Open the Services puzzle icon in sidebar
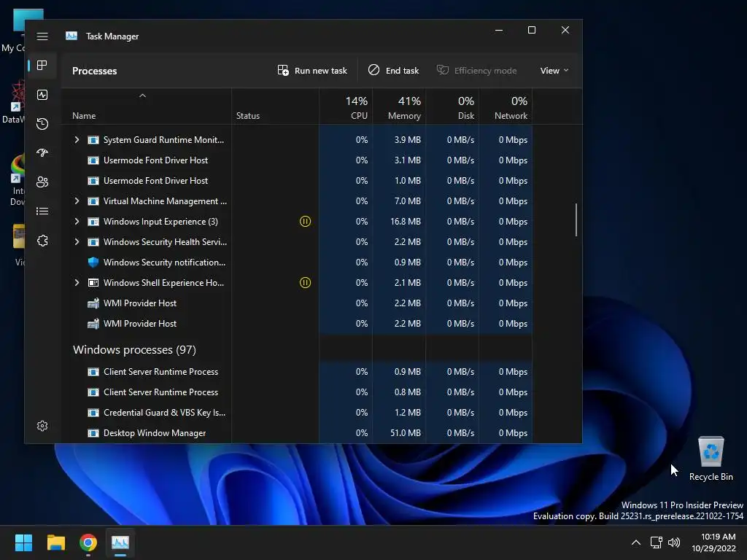The image size is (747, 560). (x=42, y=241)
